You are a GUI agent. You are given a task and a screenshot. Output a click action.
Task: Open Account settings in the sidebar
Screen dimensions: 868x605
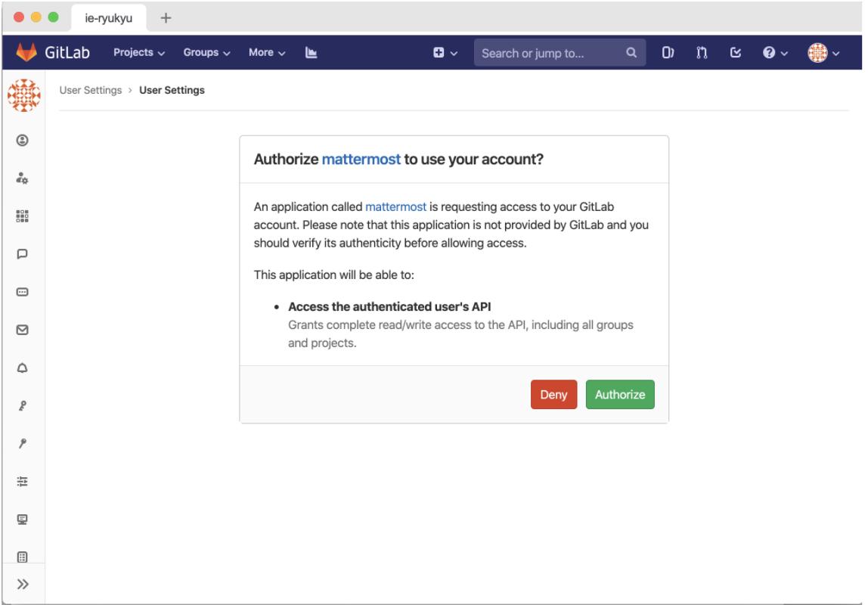22,178
